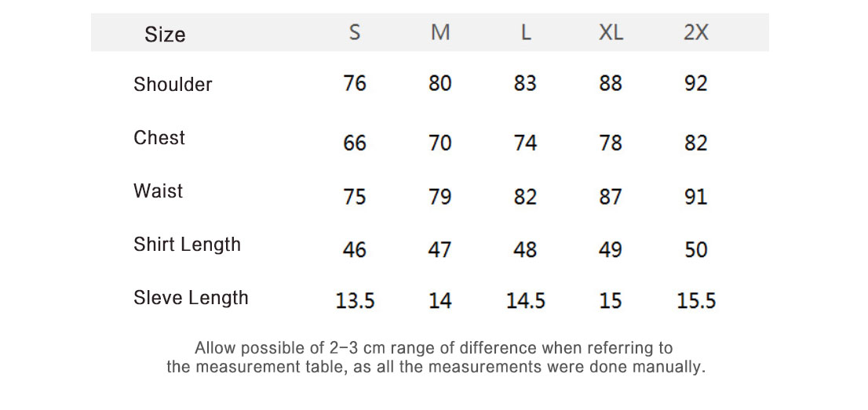This screenshot has height=410, width=868.
Task: Click Sleeve Length value 13.5 for S
Action: (355, 301)
